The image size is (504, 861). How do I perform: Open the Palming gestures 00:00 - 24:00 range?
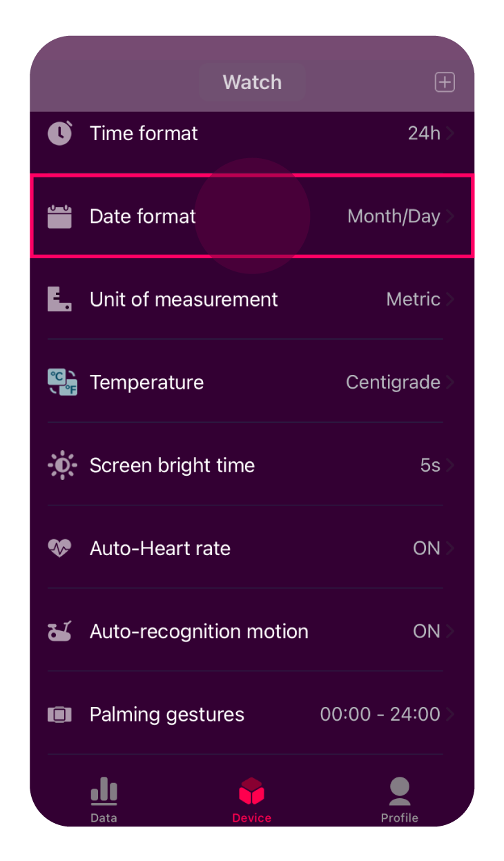tap(380, 714)
